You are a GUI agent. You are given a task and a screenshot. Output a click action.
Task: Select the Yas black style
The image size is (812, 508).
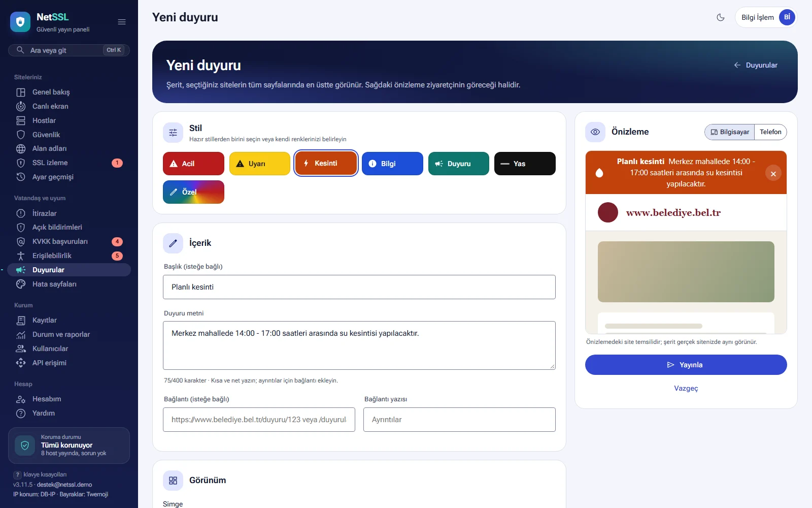(x=525, y=164)
